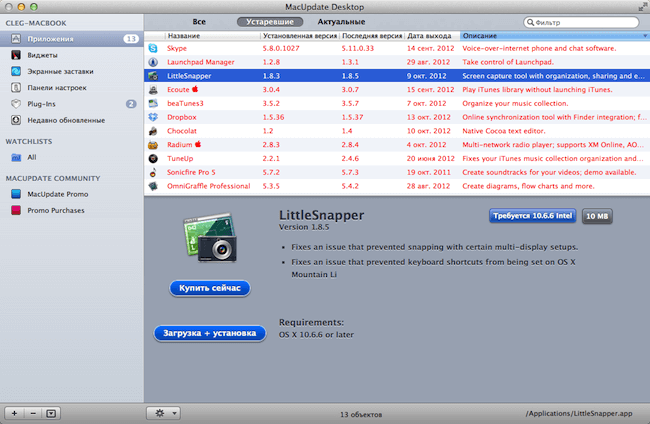Click the Загрузка + установка button
This screenshot has width=650, height=424.
point(210,333)
